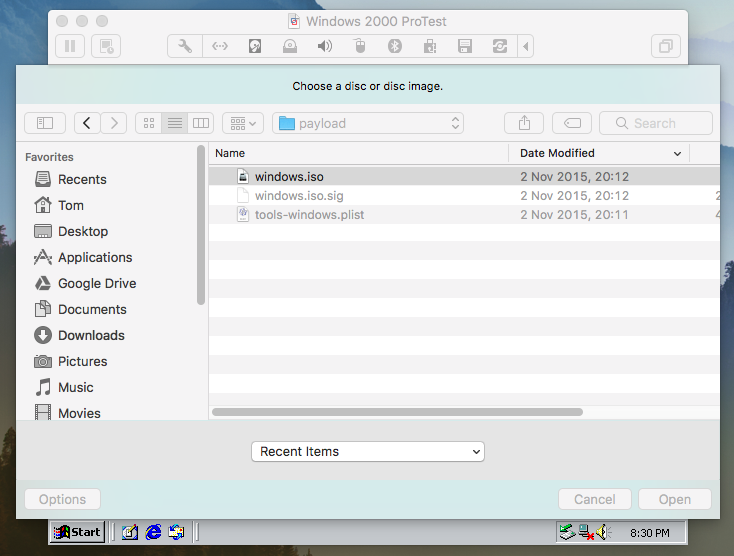Switch to column view mode
Screen dimensions: 734x556
point(201,123)
